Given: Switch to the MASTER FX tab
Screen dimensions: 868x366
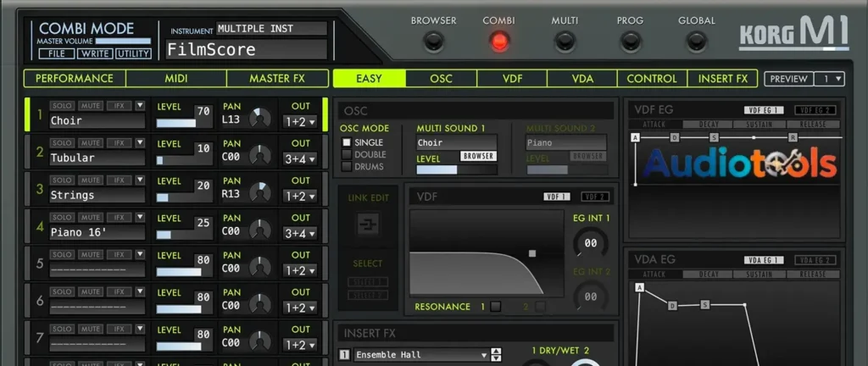Looking at the screenshot, I should 277,79.
